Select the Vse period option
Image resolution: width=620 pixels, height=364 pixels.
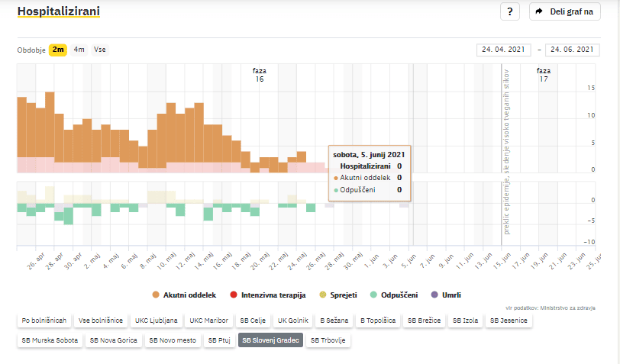[100, 50]
